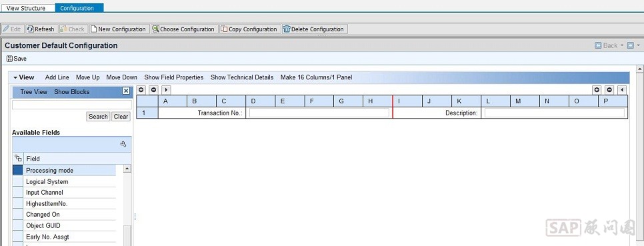Select the Object GUID row marker

(x=17, y=226)
